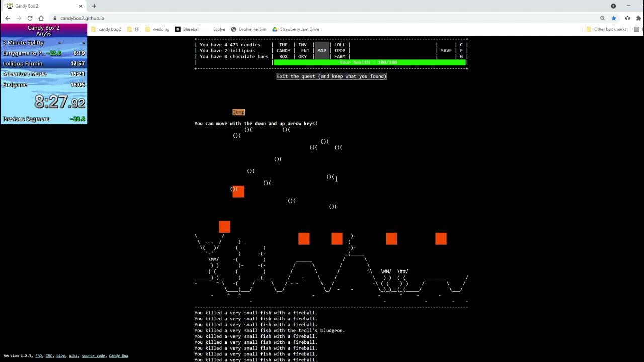
Task: Click the Candy Box 2 Any% title
Action: tap(43, 31)
